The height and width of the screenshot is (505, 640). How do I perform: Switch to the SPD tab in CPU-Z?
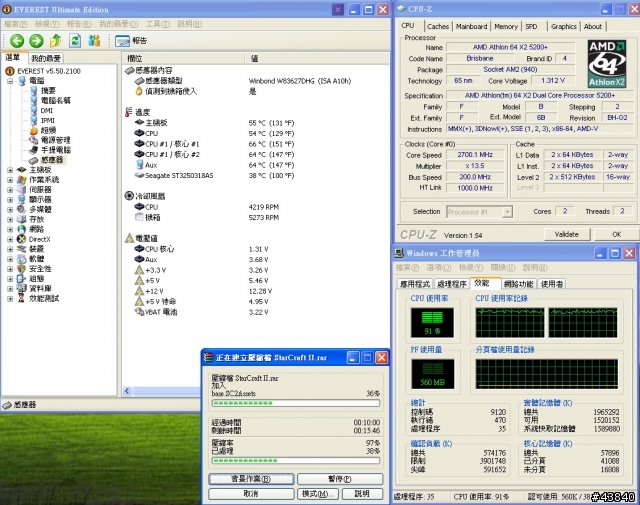pos(531,27)
